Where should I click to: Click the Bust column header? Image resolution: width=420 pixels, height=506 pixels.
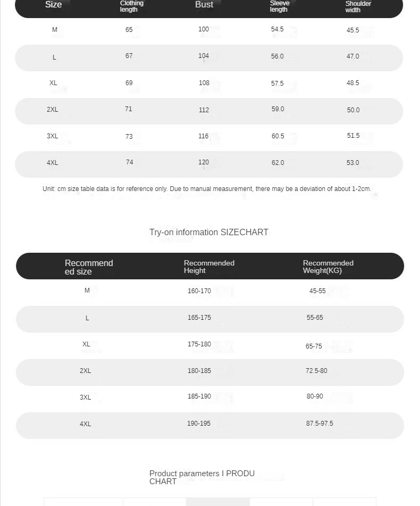(x=204, y=4)
